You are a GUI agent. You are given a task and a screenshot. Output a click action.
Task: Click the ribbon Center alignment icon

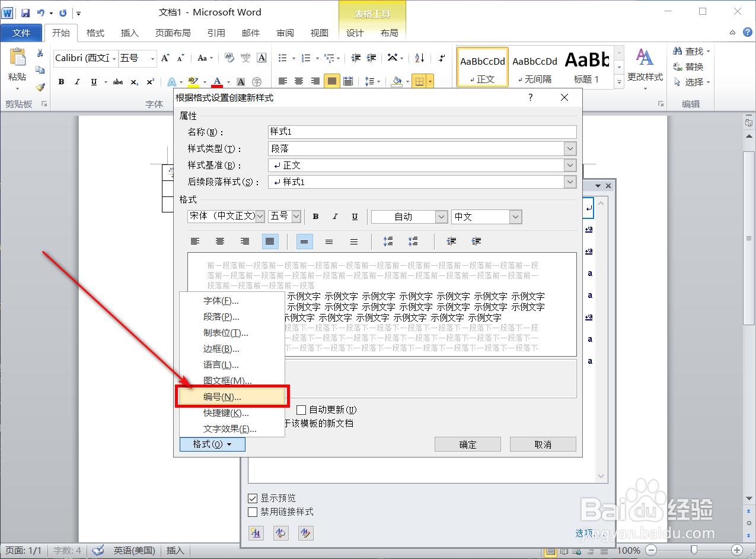(299, 81)
